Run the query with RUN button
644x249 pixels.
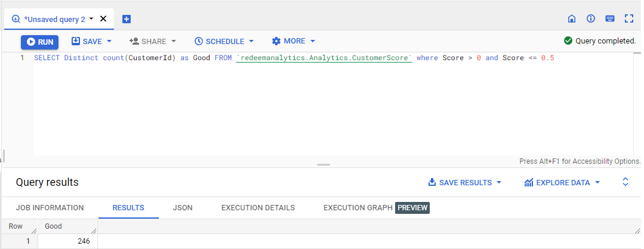[40, 42]
